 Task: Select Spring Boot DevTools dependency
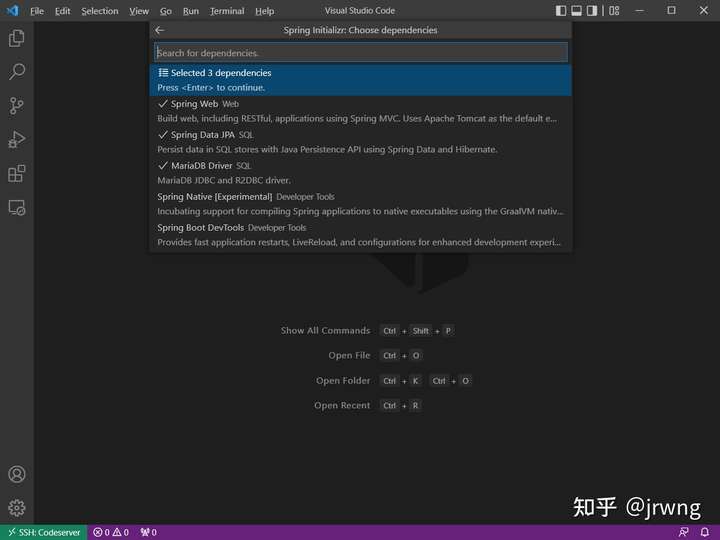click(x=360, y=235)
